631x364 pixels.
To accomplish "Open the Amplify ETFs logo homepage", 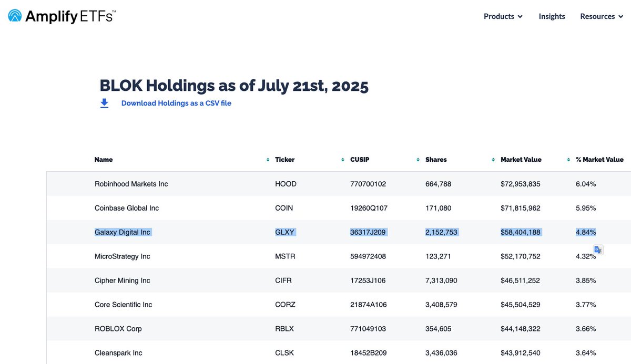I will tap(62, 16).
